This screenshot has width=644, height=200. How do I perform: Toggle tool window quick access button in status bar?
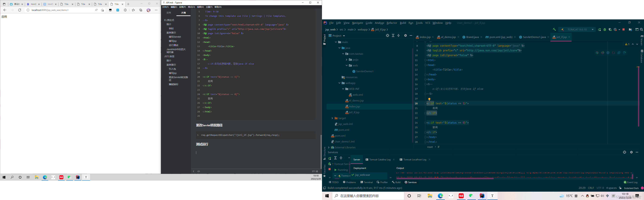pyautogui.click(x=325, y=188)
